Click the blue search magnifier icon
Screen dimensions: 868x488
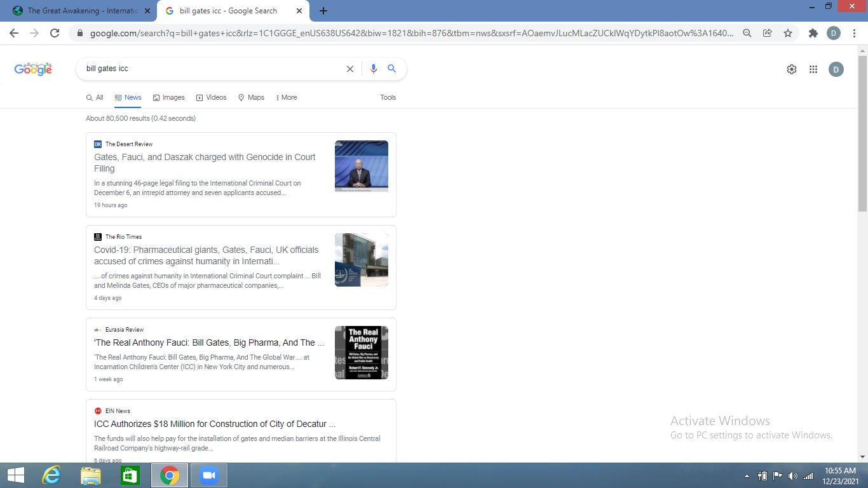pos(392,69)
